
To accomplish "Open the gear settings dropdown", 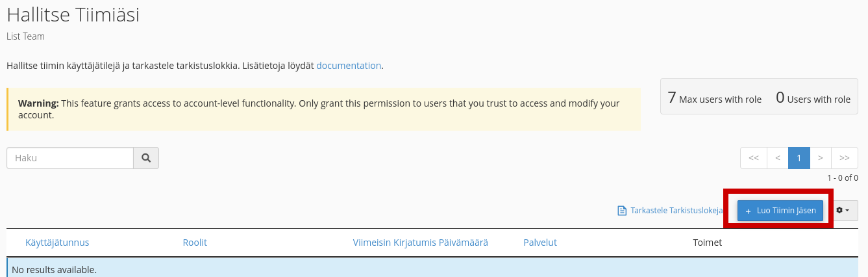I will (843, 211).
